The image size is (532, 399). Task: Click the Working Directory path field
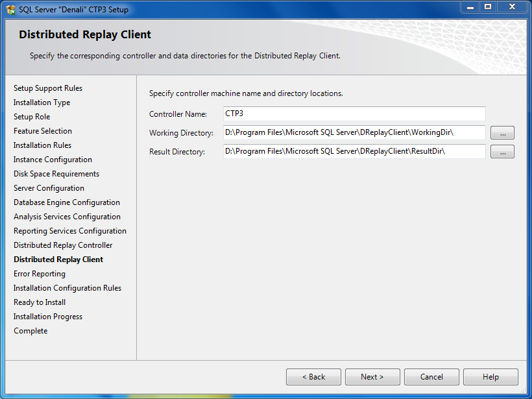tap(354, 132)
